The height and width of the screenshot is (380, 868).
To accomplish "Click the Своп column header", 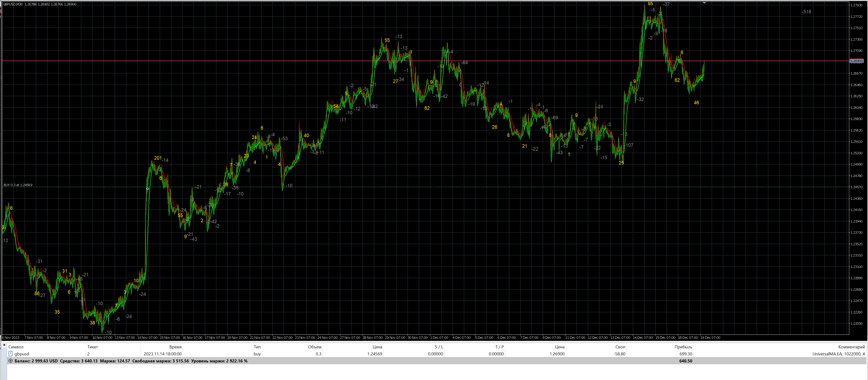I will tap(620, 347).
